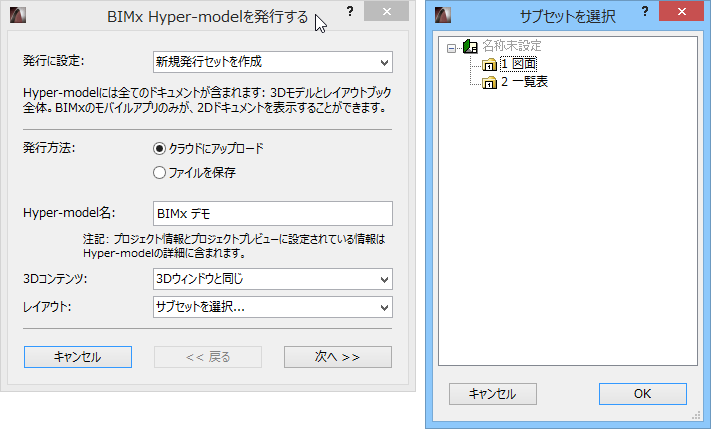Confirm subset selection with OK
Screen dimensions: 711x433
point(643,394)
